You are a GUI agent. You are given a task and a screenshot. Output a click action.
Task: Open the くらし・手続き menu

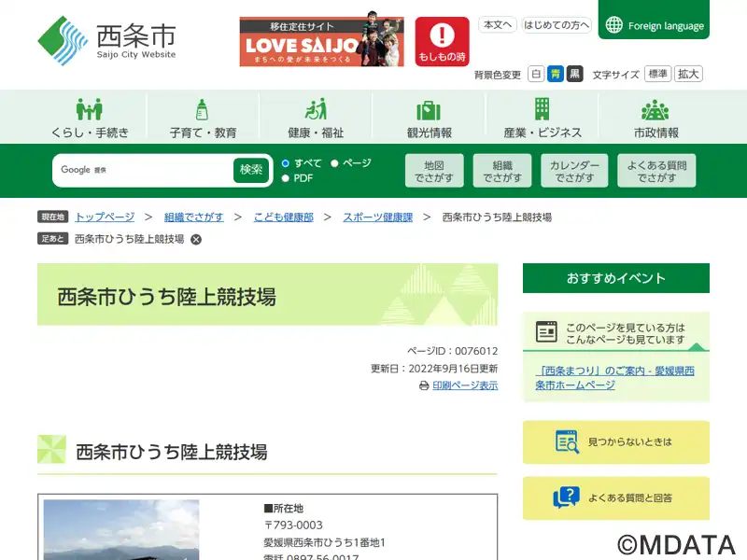coord(90,118)
